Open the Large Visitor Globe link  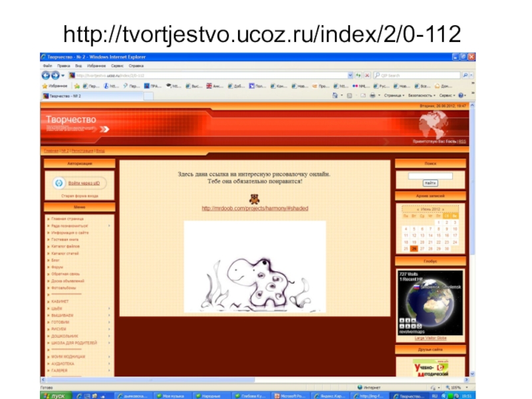(x=430, y=338)
